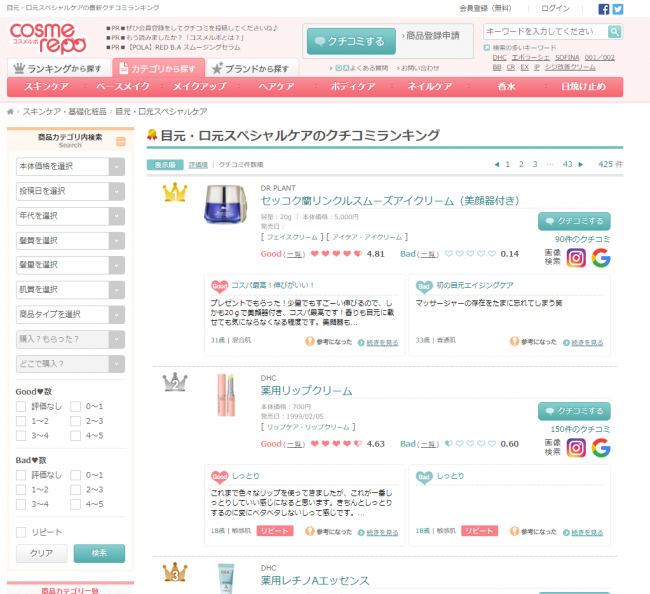Viewport: 650px width, 594px height.
Task: Select 日焼け止め menu item
Action: pos(583,87)
